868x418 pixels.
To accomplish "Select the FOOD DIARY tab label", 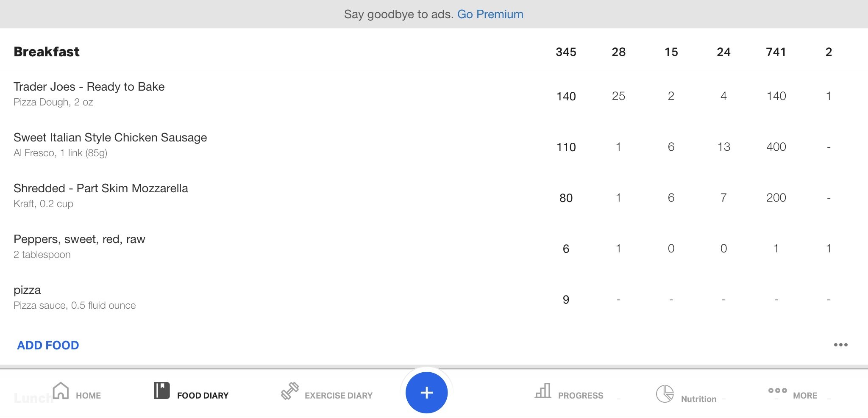I will pos(203,396).
